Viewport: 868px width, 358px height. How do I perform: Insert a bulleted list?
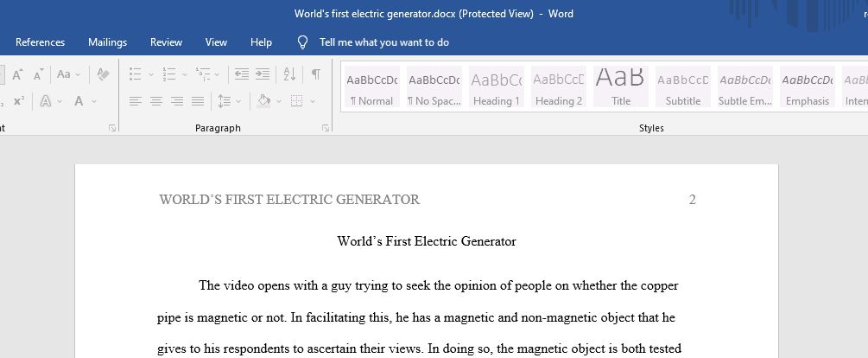pyautogui.click(x=135, y=74)
